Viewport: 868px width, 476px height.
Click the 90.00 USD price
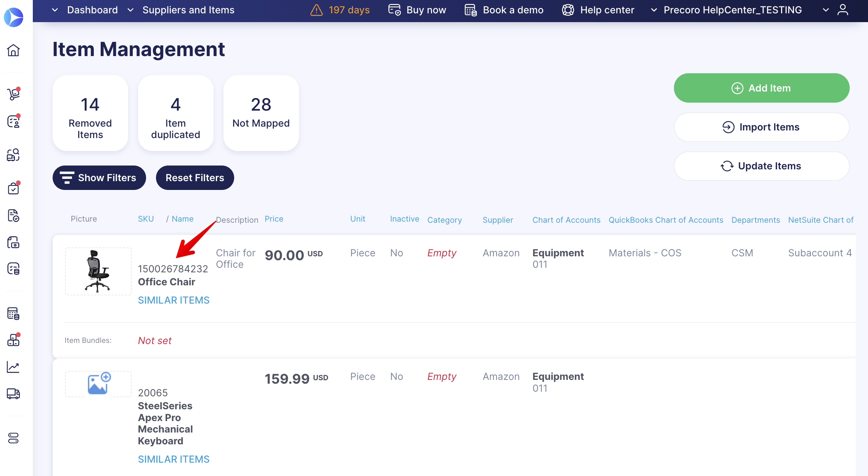[294, 255]
